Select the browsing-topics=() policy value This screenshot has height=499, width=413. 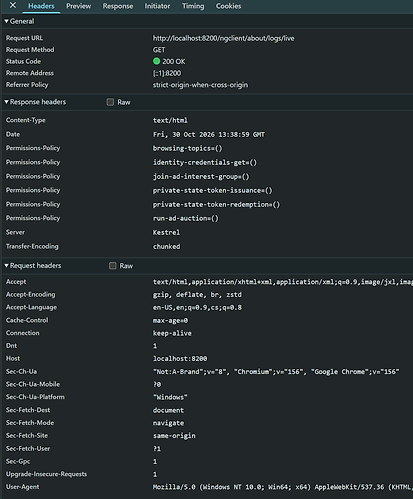[x=187, y=148]
